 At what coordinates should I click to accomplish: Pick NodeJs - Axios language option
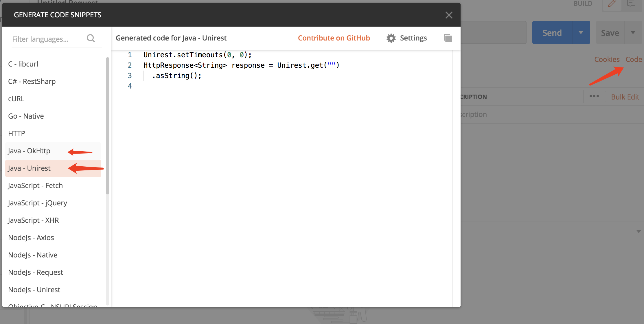pyautogui.click(x=31, y=238)
